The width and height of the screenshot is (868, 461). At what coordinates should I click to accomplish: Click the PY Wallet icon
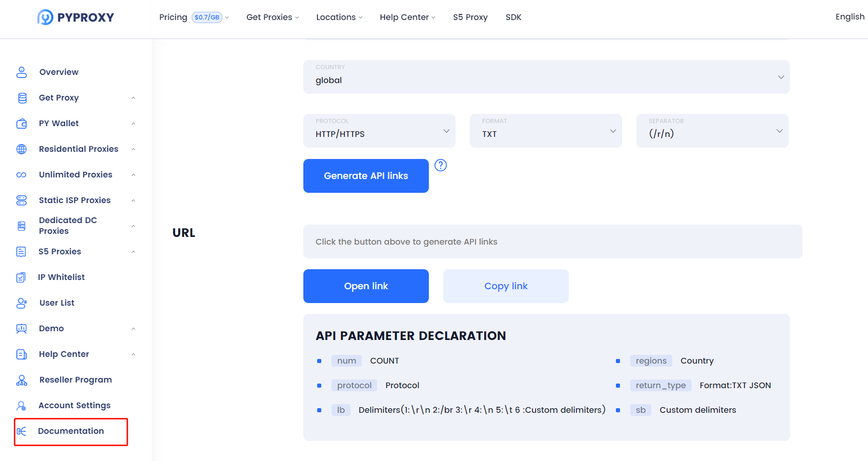(x=22, y=124)
